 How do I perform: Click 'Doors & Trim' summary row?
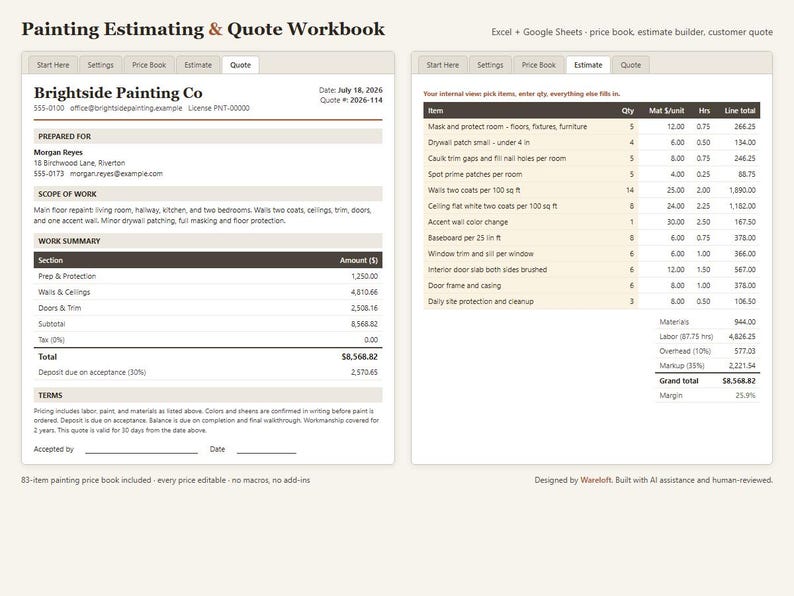208,308
